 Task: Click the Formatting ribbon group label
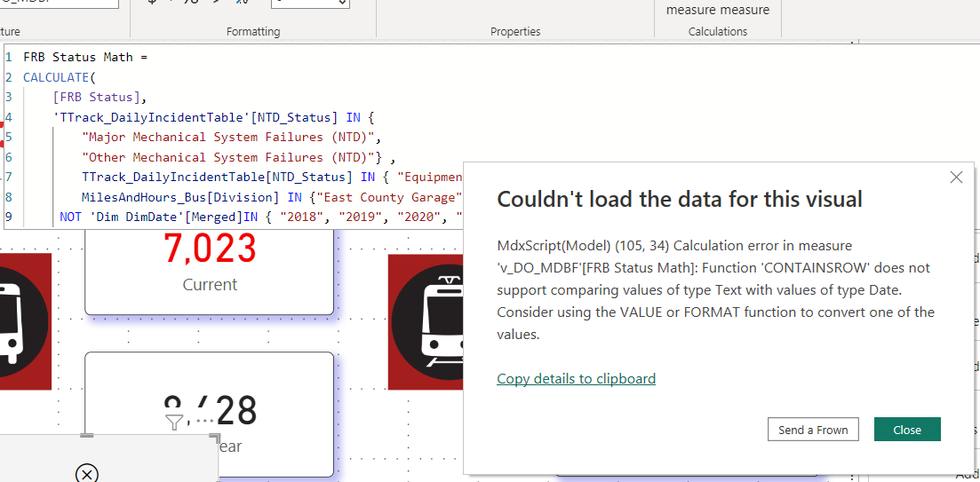(x=253, y=31)
